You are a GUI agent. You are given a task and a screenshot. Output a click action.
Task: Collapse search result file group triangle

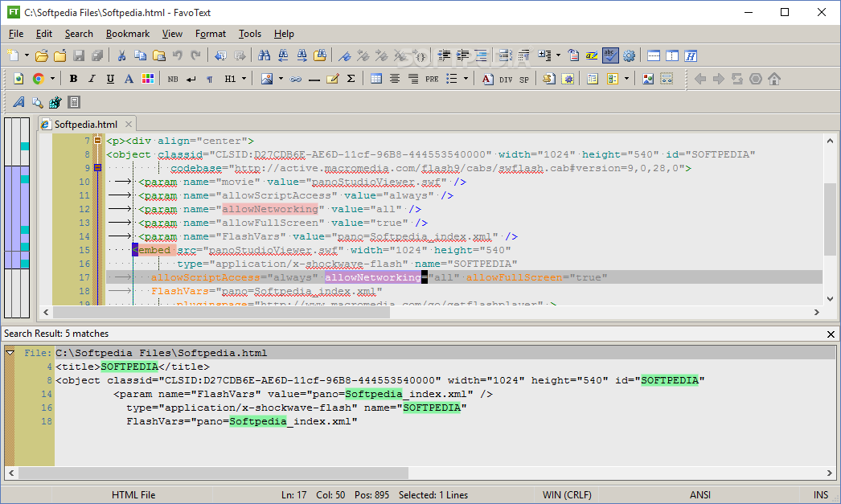click(x=10, y=353)
